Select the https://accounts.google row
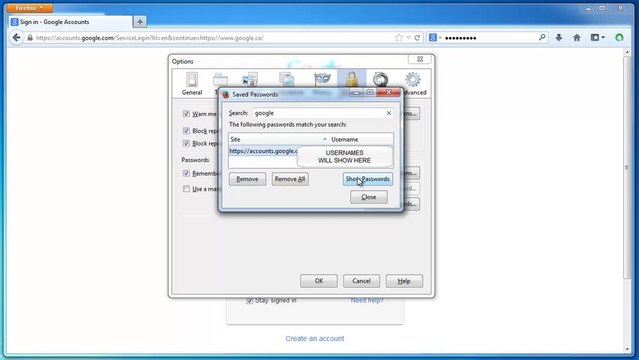The image size is (639, 360). 263,151
